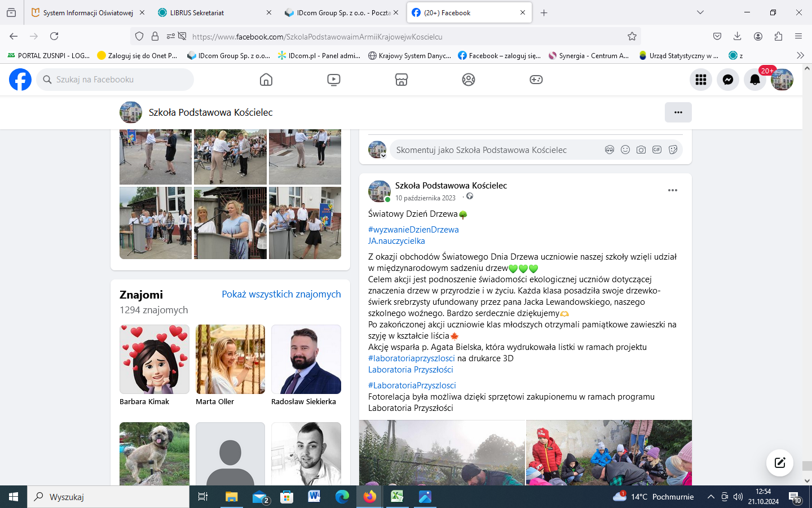Open the notifications bell
Viewport: 812px width, 508px height.
pyautogui.click(x=754, y=80)
